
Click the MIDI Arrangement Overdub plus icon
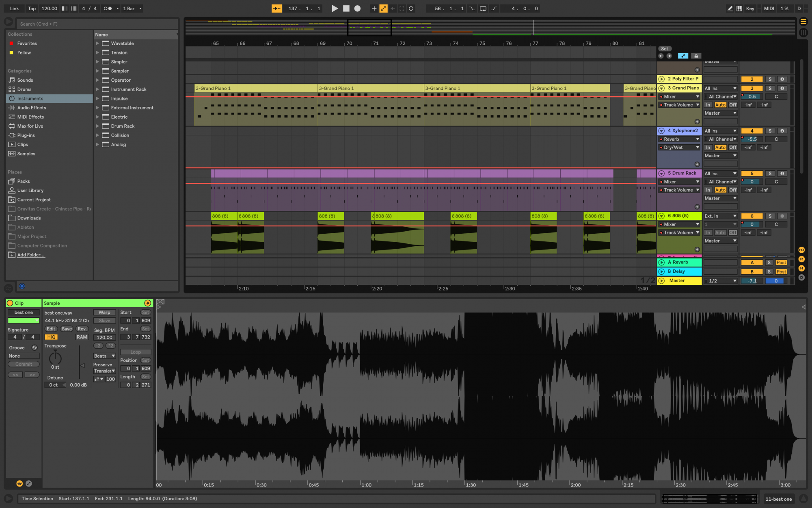click(x=374, y=8)
